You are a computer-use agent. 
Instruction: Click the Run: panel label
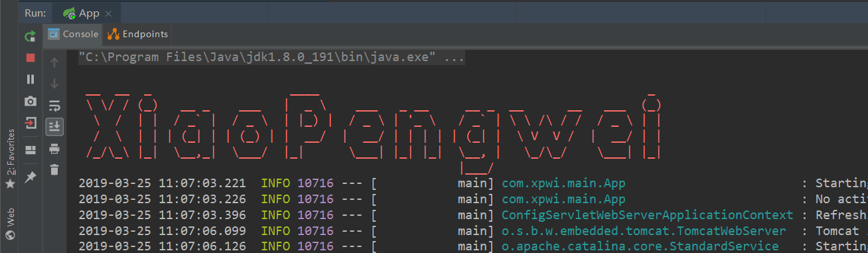pos(35,13)
